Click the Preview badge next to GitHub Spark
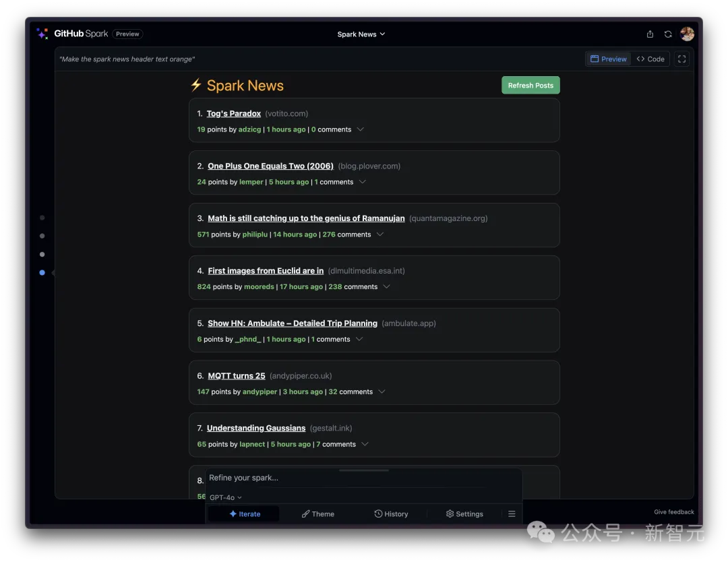This screenshot has width=728, height=562. pyautogui.click(x=127, y=34)
